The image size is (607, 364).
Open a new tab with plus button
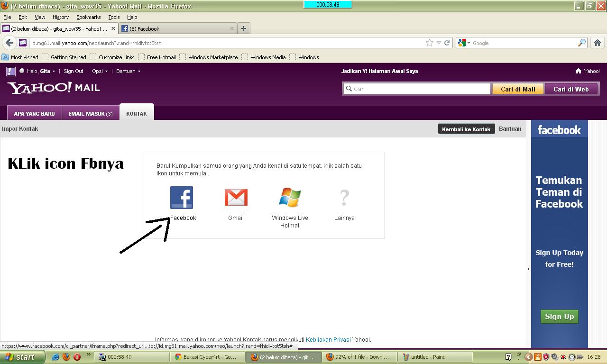click(x=244, y=28)
